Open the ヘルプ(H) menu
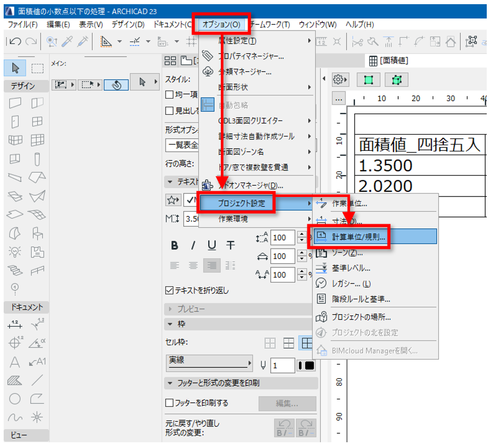492x448 pixels. 360,25
